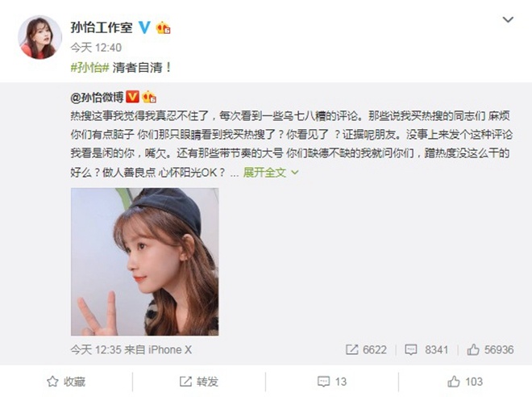
Task: Open the 孙怡工作室 account name link
Action: 102,27
